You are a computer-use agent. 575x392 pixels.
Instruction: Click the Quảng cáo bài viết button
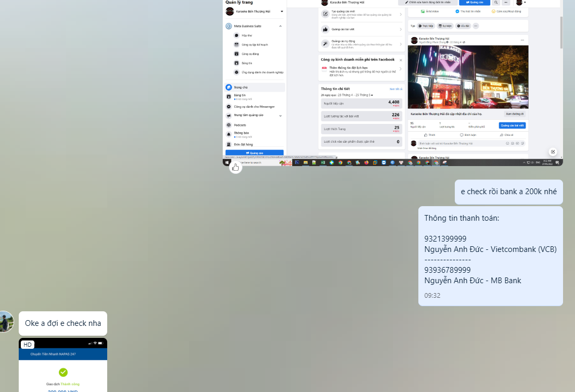coord(512,125)
